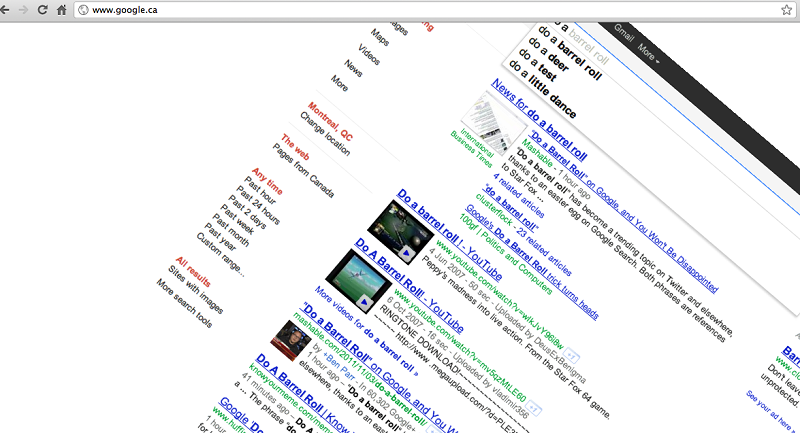Screen dimensions: 800x433
Task: Filter results to Past year
Action: click(220, 238)
